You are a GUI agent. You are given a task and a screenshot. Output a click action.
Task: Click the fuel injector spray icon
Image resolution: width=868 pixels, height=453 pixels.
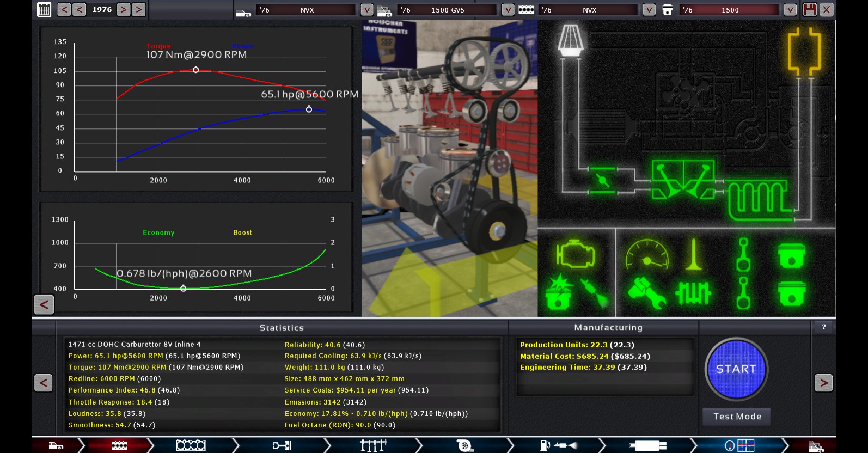coord(594,293)
